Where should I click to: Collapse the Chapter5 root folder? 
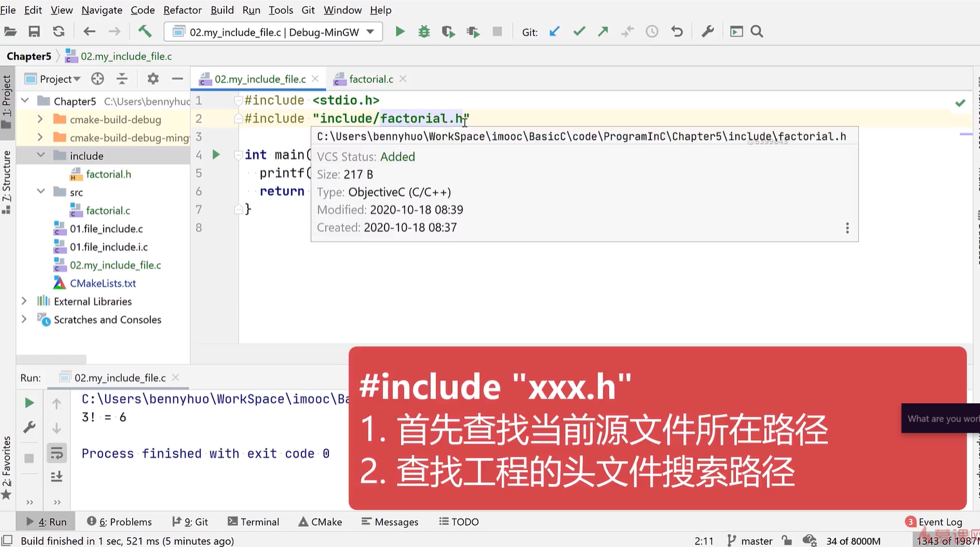24,101
